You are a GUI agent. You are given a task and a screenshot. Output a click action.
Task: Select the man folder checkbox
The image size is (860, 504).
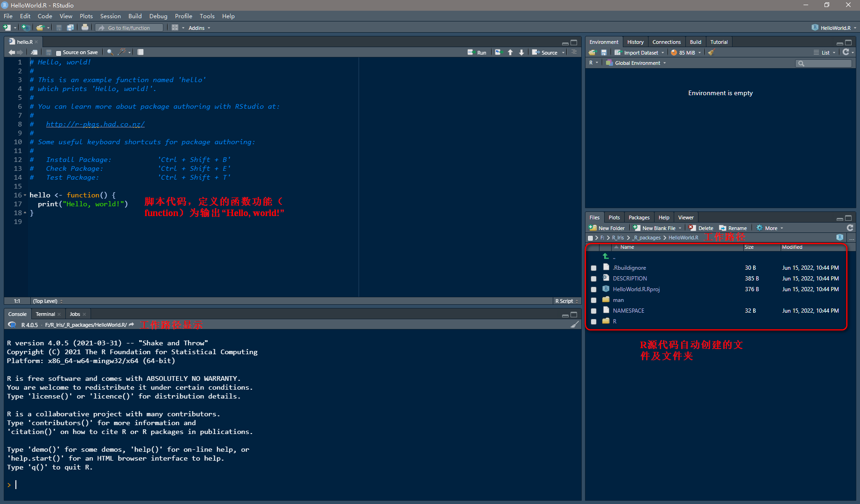[x=593, y=300]
